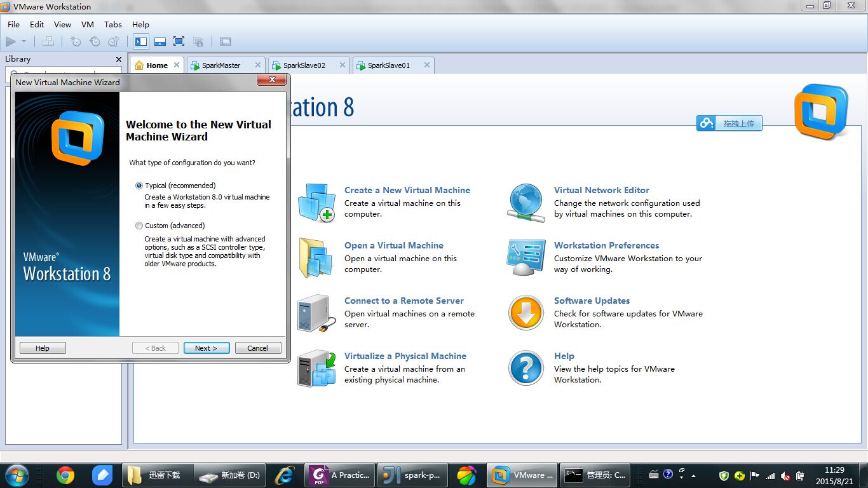Viewport: 868px width, 488px height.
Task: Click the Software Updates download arrow icon
Action: [526, 313]
